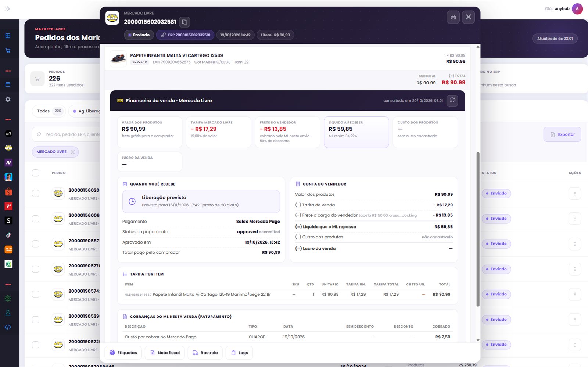Open the Etiquetas tab
The width and height of the screenshot is (588, 367).
pyautogui.click(x=123, y=353)
